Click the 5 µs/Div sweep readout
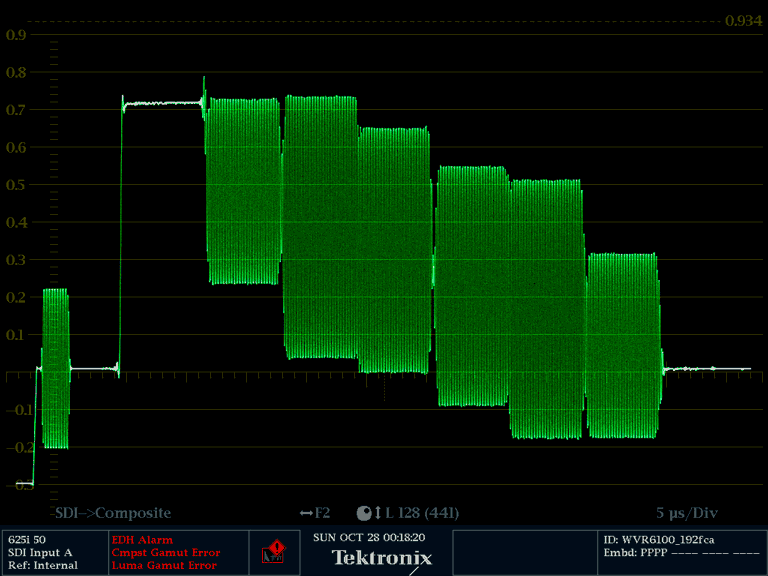Viewport: 768px width, 576px height. click(x=687, y=513)
